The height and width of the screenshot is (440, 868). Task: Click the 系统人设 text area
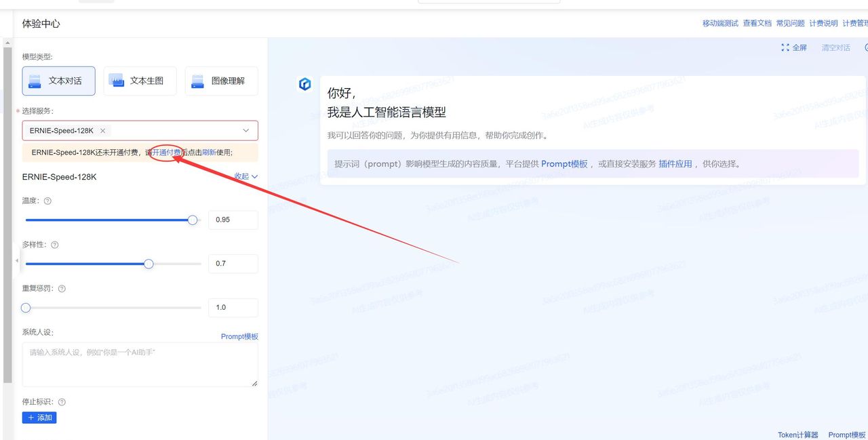click(x=140, y=365)
